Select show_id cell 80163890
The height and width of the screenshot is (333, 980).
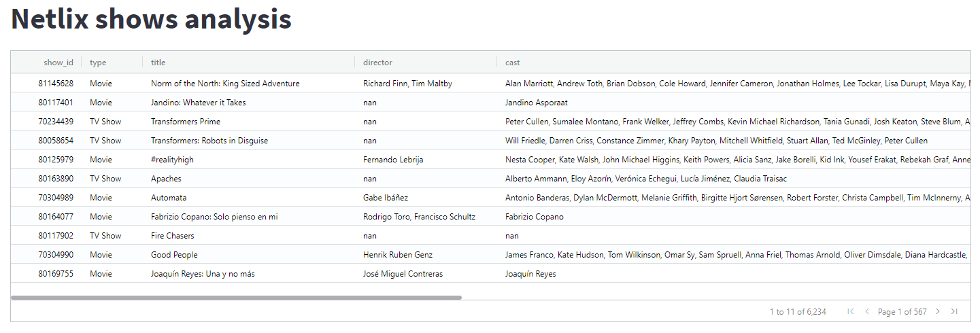point(56,179)
